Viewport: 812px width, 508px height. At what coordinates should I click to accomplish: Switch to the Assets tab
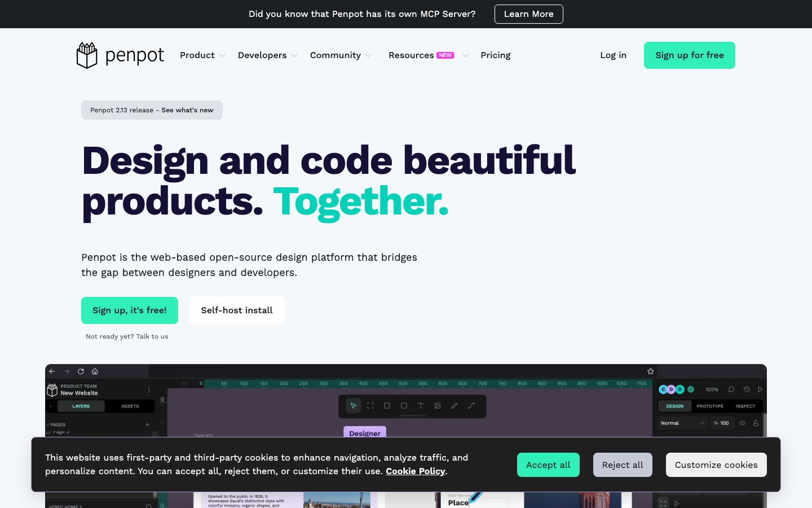coord(130,406)
